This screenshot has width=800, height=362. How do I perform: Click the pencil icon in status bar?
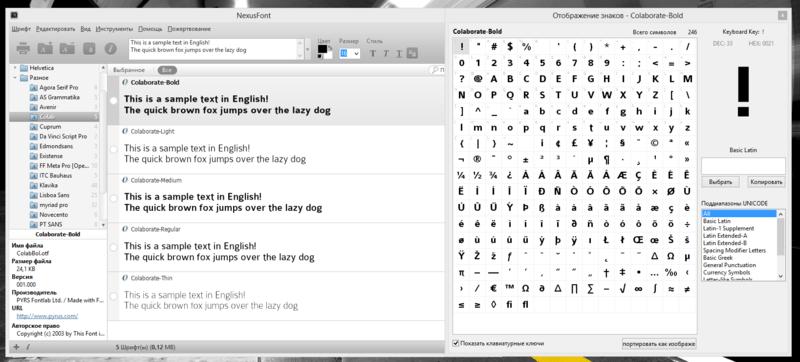coord(28,347)
